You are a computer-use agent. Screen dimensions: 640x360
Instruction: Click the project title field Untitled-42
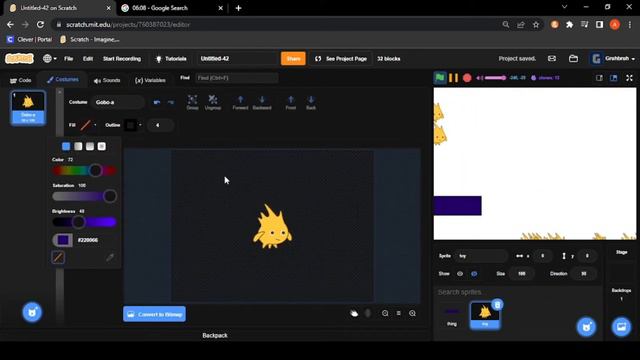pos(237,59)
